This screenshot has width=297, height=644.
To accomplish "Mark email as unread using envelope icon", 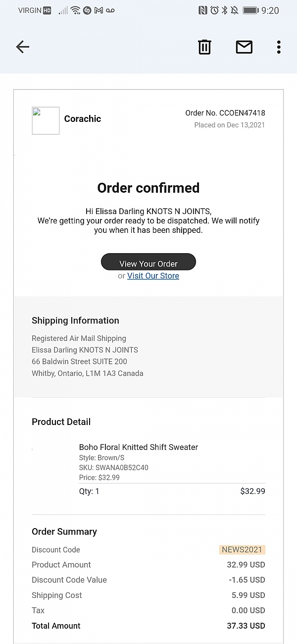I will (244, 47).
